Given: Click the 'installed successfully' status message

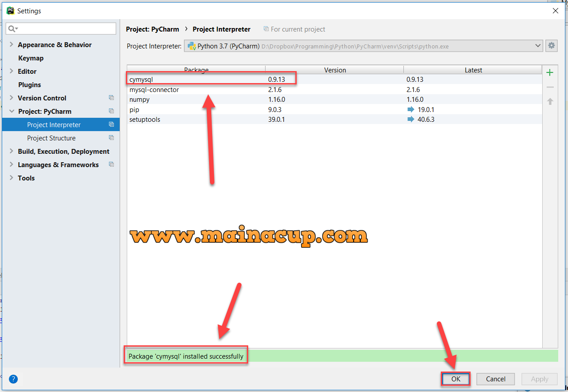Looking at the screenshot, I should (186, 356).
